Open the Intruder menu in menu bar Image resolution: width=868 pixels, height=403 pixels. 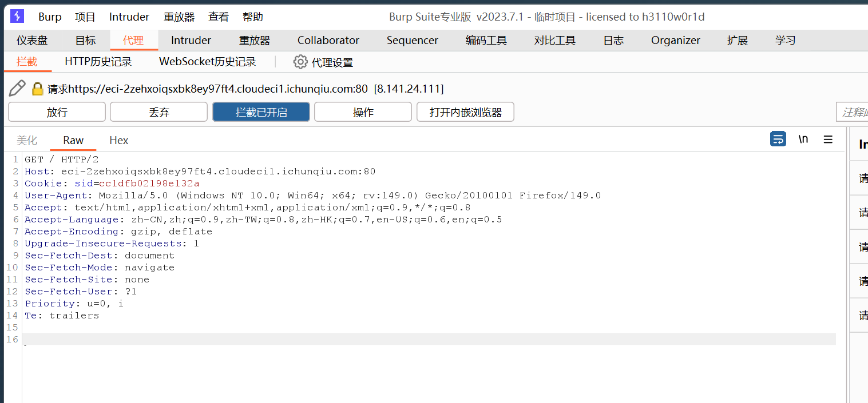tap(129, 17)
